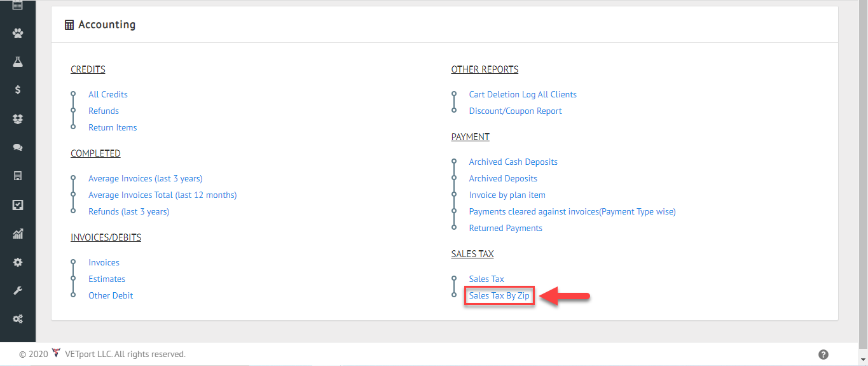Image resolution: width=868 pixels, height=366 pixels.
Task: Open the first Refunds link under Credits
Action: 104,111
